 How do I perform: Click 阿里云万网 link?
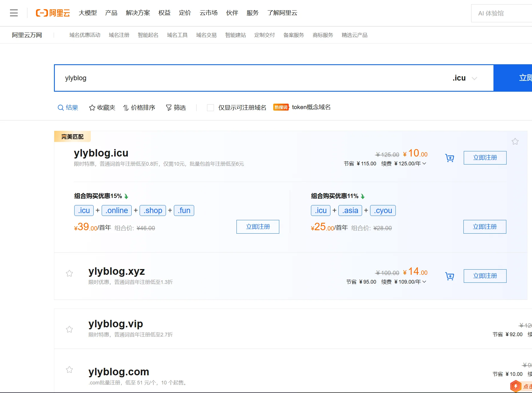pyautogui.click(x=27, y=35)
